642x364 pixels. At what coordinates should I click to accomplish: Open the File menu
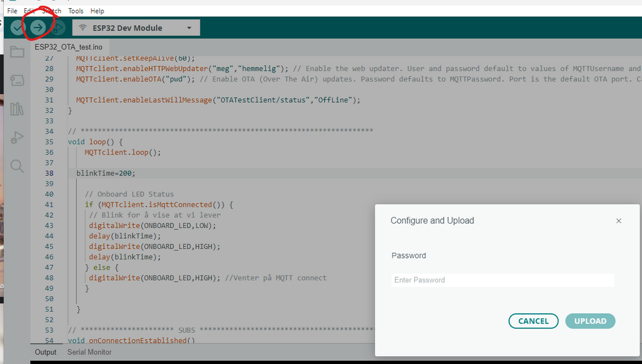click(x=12, y=11)
